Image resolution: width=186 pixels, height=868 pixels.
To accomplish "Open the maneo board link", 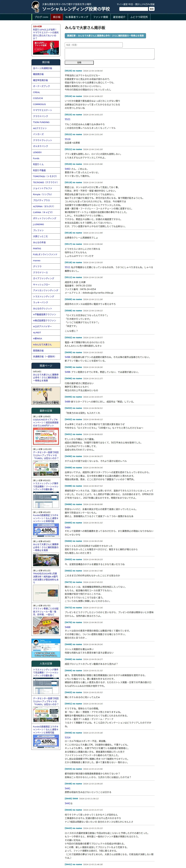I will pos(46,260).
